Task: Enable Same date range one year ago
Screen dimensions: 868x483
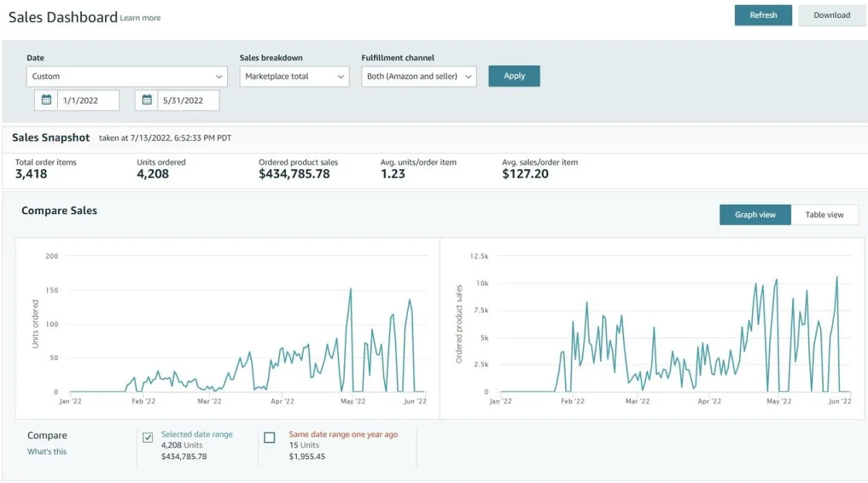Action: (270, 437)
